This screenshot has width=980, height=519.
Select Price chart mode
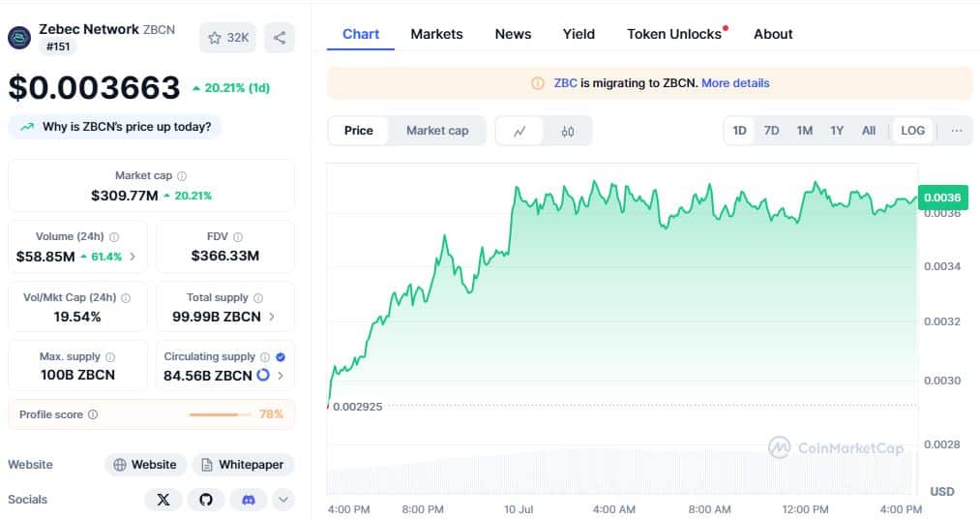pos(358,131)
